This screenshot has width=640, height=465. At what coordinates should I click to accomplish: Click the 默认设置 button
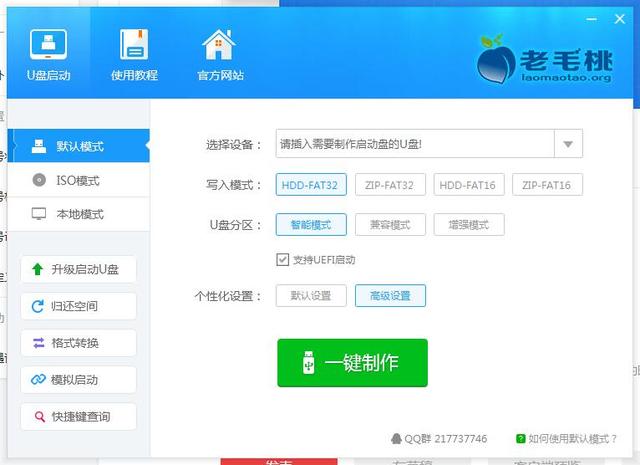point(311,296)
